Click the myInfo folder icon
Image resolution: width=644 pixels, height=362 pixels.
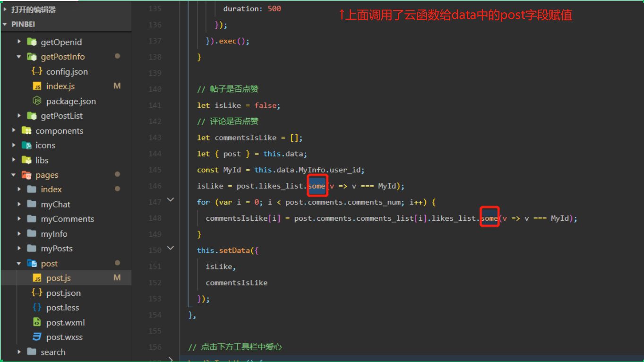[32, 234]
